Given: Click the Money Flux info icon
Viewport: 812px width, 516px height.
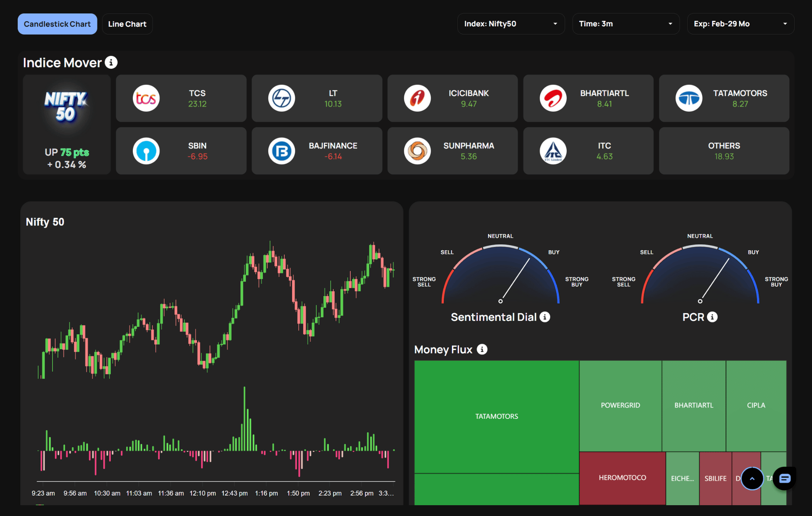Looking at the screenshot, I should (482, 349).
